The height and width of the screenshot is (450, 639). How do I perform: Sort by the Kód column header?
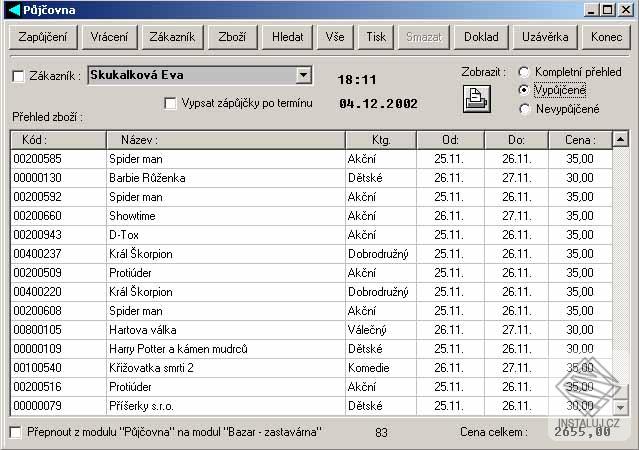point(58,140)
